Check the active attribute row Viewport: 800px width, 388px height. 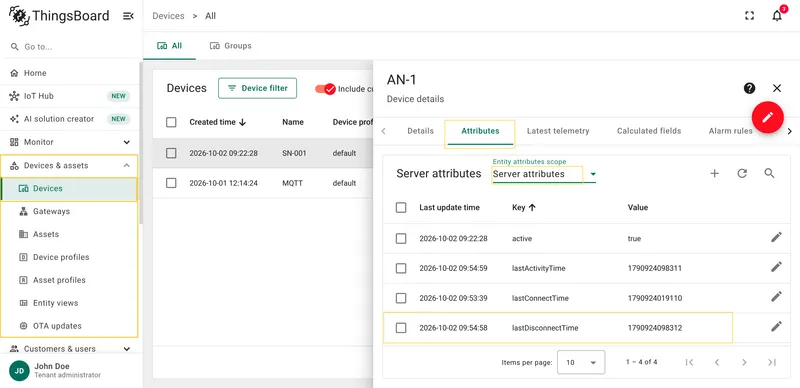point(401,238)
